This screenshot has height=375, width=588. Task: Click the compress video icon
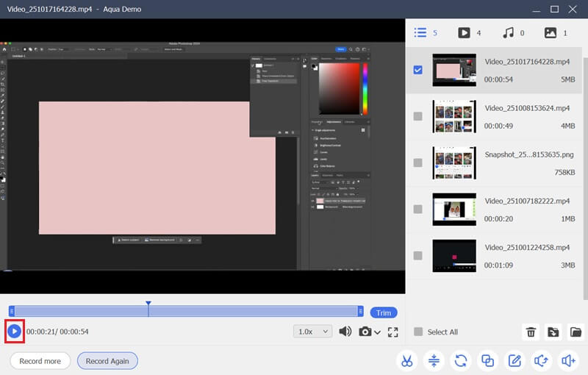click(x=434, y=361)
